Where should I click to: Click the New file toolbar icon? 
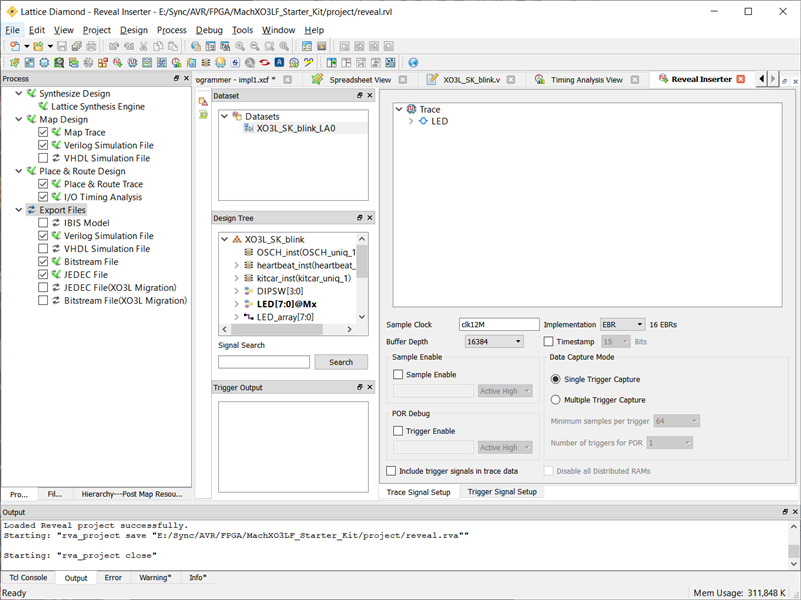click(x=15, y=46)
